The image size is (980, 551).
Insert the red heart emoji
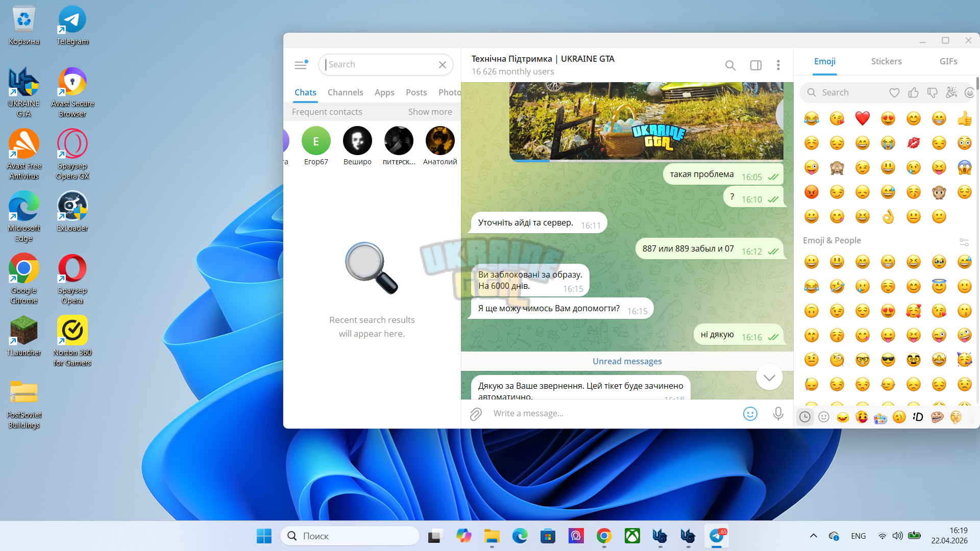(x=863, y=118)
